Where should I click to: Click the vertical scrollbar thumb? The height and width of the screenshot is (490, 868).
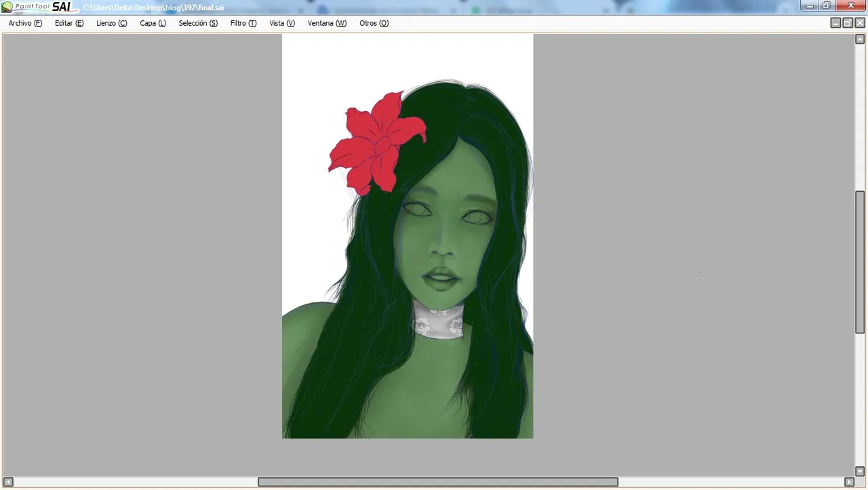tap(860, 262)
